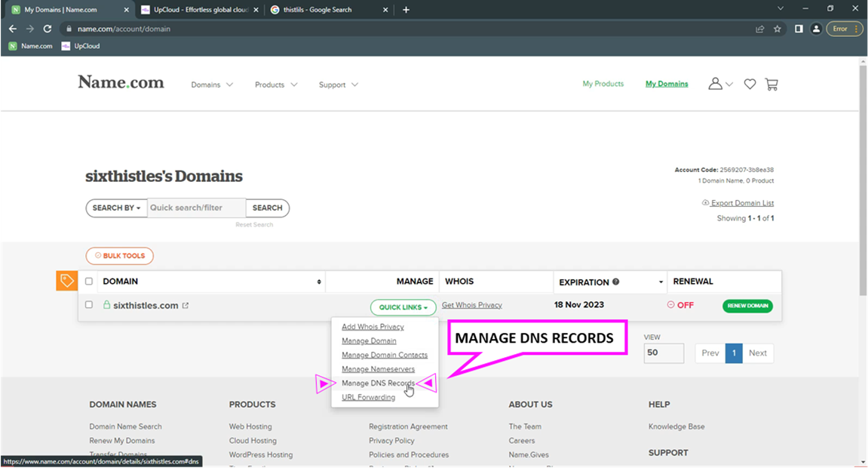Click the browser forward arrow
This screenshot has width=868, height=468.
coord(30,29)
